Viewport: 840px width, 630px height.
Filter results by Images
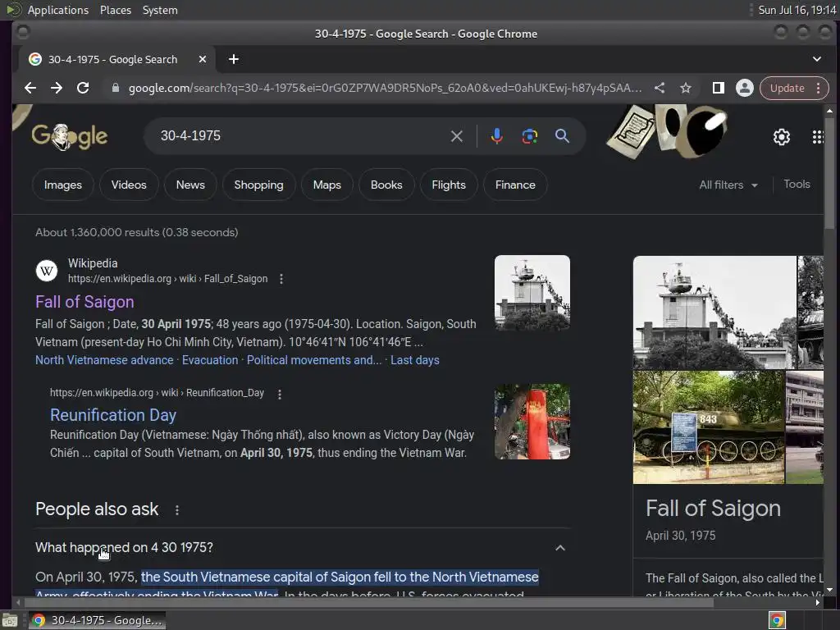pyautogui.click(x=62, y=185)
